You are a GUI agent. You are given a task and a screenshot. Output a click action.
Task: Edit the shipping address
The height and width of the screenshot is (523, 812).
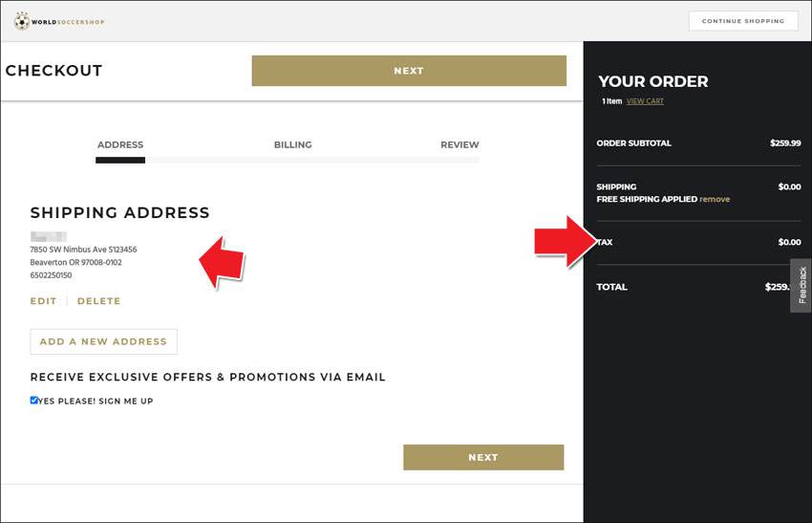coord(43,301)
